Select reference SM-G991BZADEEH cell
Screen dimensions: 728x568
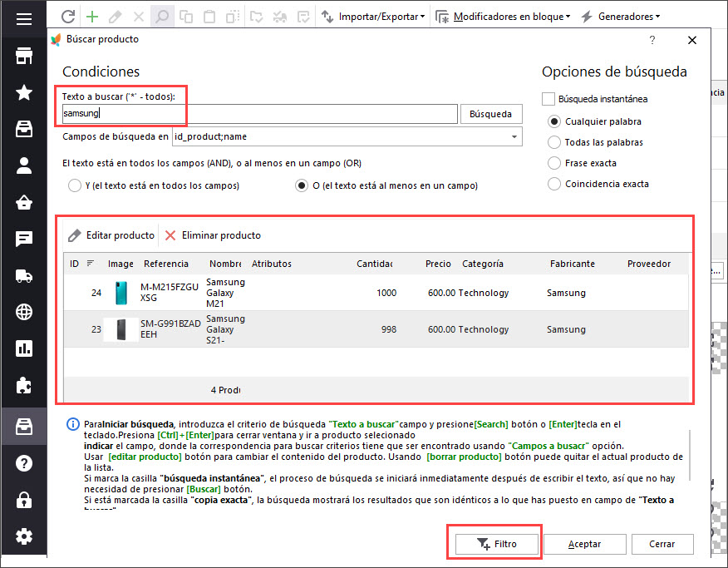coord(170,328)
